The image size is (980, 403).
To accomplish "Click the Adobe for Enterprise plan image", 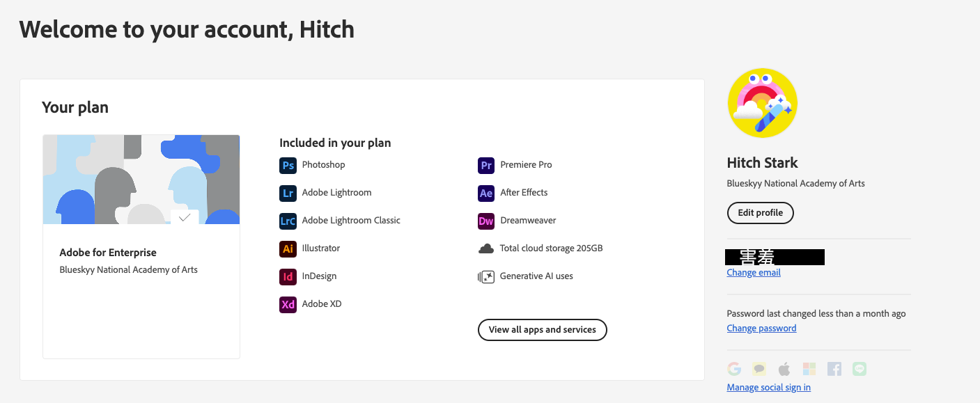I will pos(141,180).
